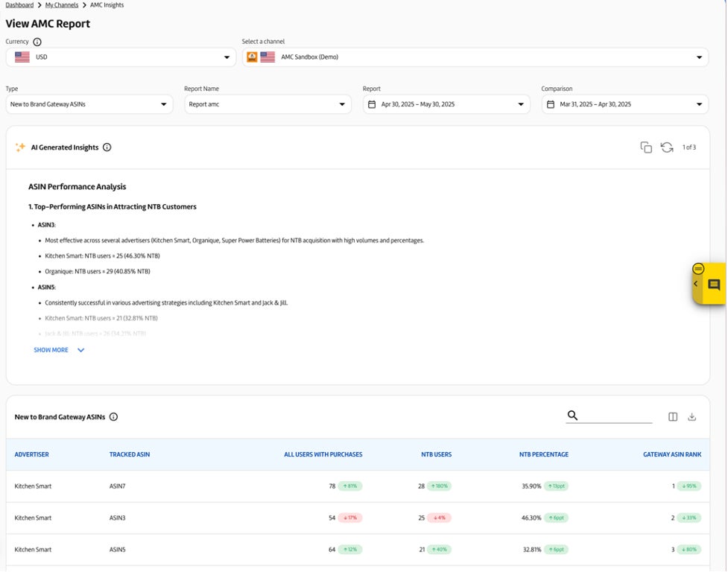Sort table by NTB PERCENTAGE column header

coord(543,454)
